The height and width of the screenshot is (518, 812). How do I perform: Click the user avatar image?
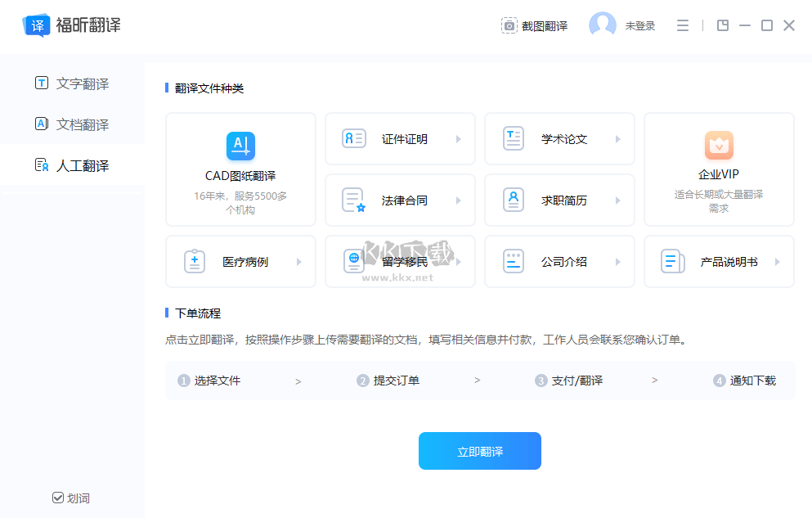(602, 25)
